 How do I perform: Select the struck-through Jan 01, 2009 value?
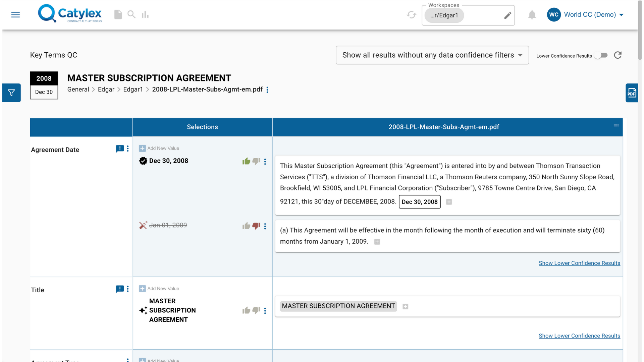coord(168,225)
